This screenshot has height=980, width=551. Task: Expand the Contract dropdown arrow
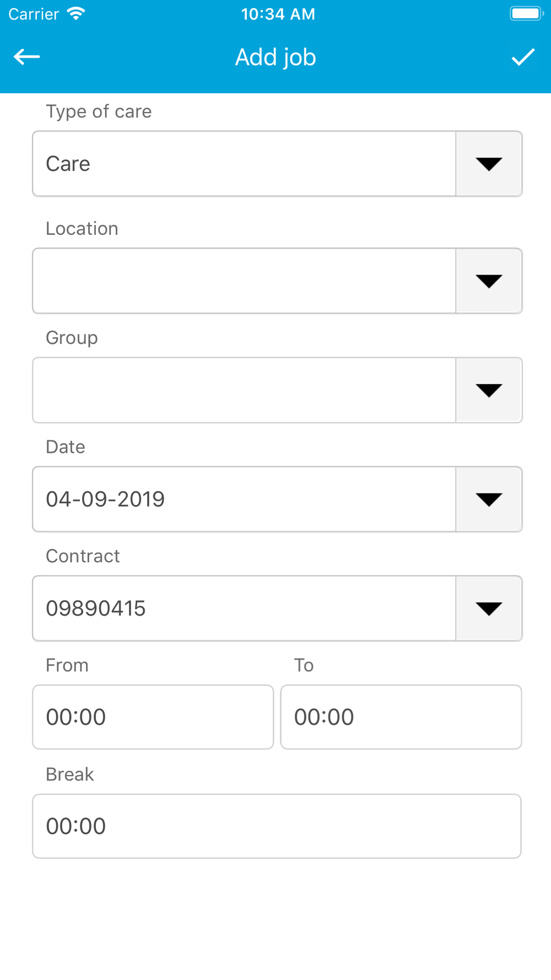(x=489, y=609)
